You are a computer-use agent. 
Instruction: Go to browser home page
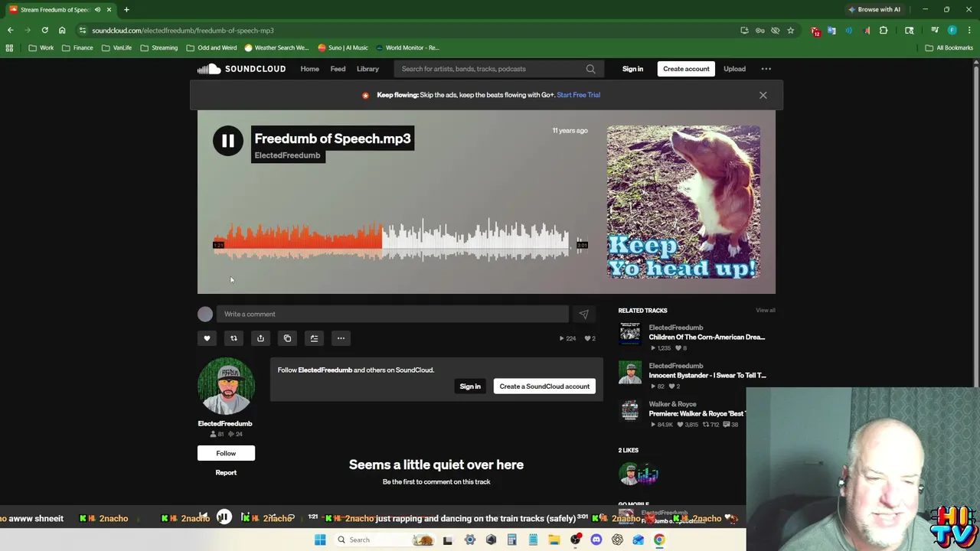[x=62, y=31]
